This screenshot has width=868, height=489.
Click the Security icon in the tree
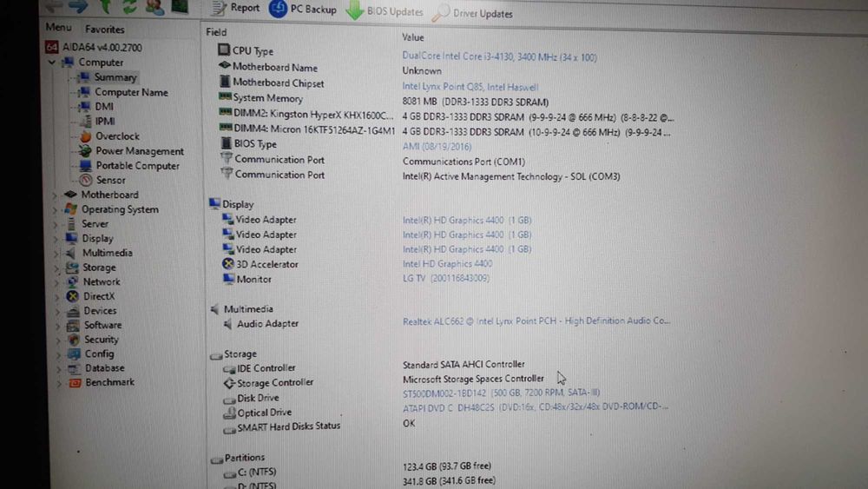(74, 340)
